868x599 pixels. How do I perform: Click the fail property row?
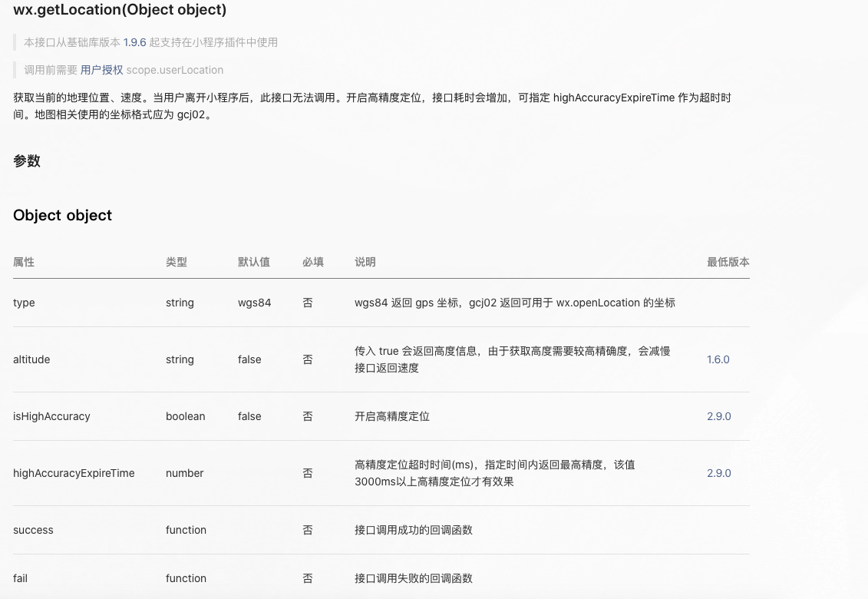[20, 578]
